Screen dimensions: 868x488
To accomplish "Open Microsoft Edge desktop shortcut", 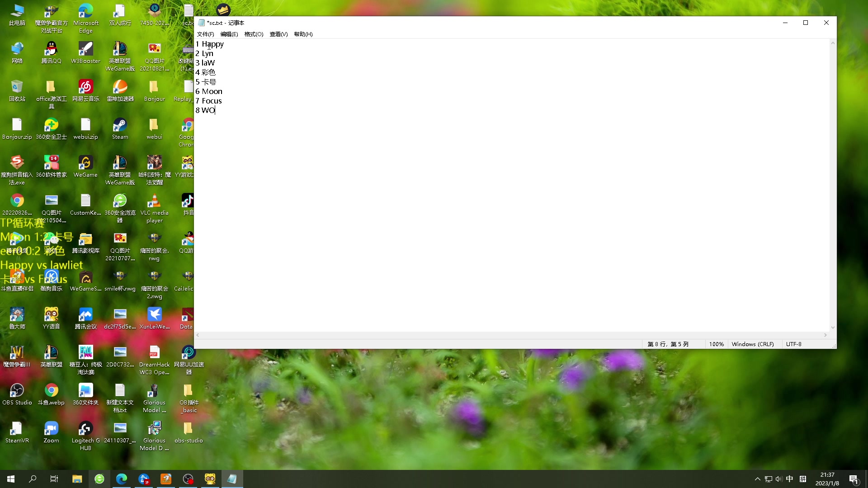I will (85, 11).
